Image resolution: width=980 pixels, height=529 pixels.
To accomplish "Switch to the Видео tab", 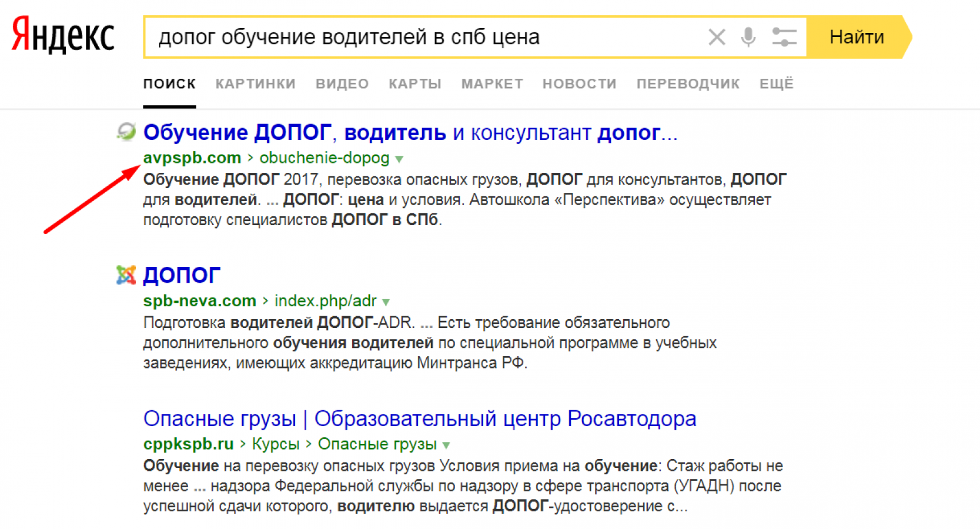I will [342, 84].
